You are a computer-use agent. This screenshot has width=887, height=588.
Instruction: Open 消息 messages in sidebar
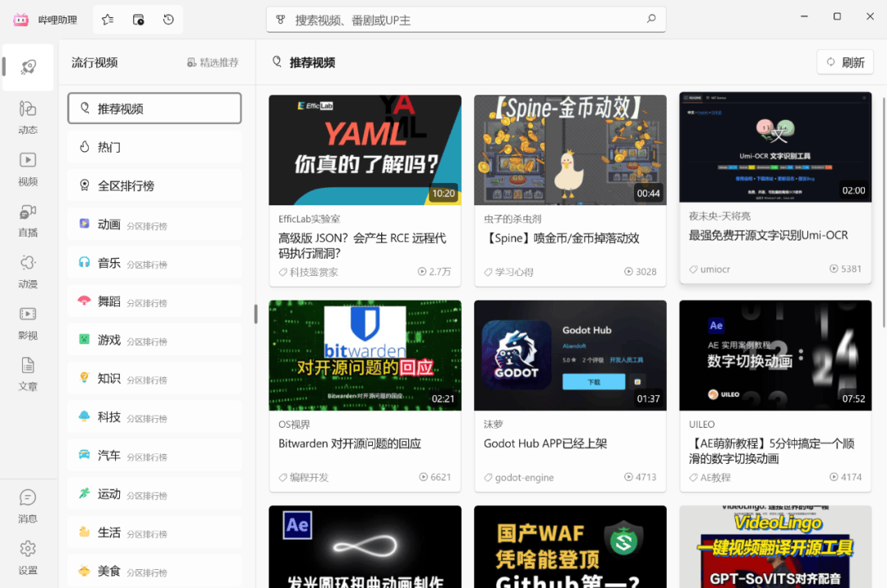point(28,505)
